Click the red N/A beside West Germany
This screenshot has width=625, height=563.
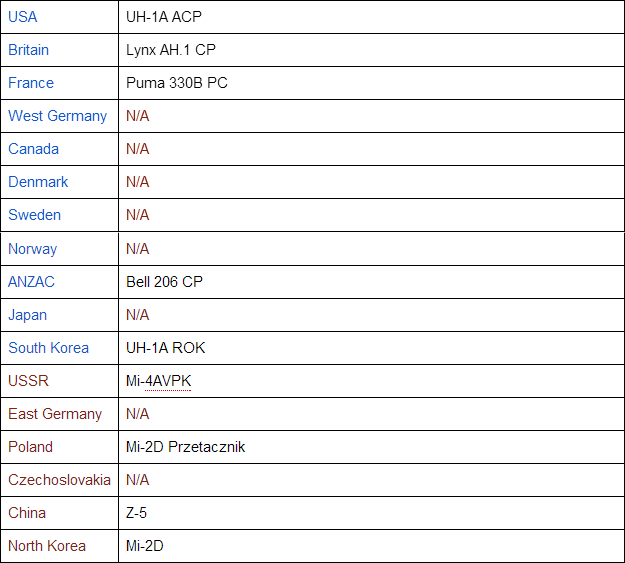[138, 116]
